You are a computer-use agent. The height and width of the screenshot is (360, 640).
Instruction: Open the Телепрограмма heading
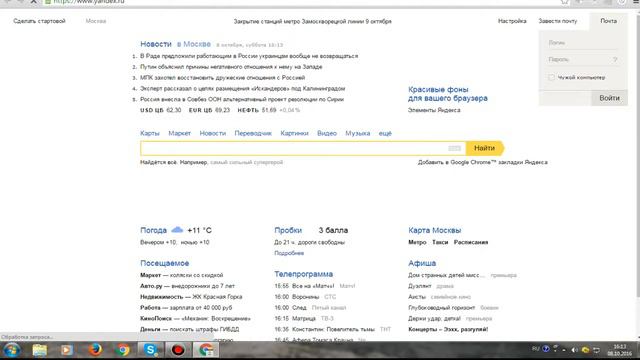304,274
